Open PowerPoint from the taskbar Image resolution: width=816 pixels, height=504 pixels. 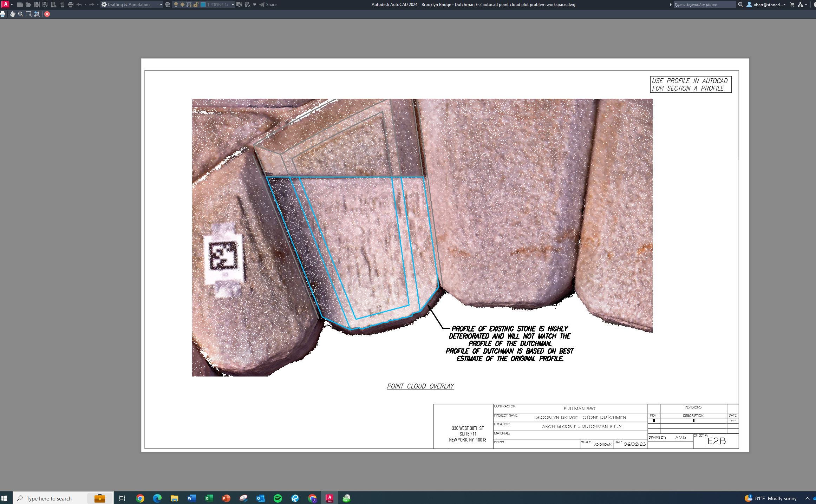(226, 498)
